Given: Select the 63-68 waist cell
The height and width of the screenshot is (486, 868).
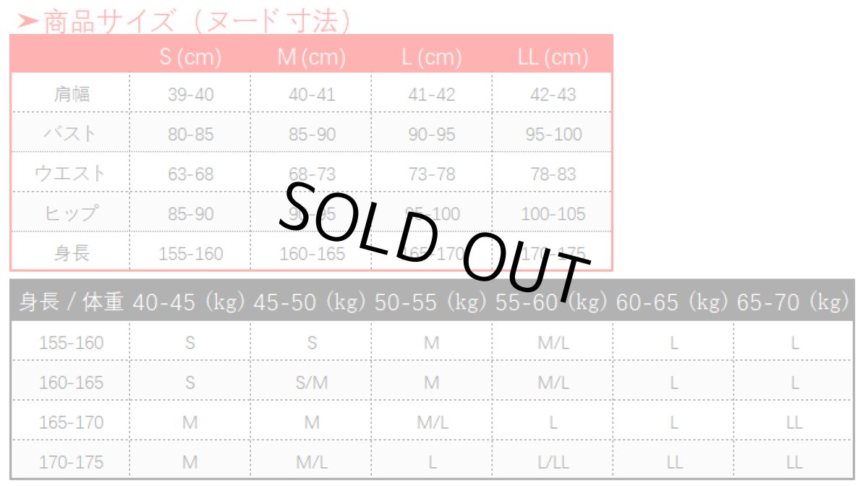Looking at the screenshot, I should tap(190, 174).
